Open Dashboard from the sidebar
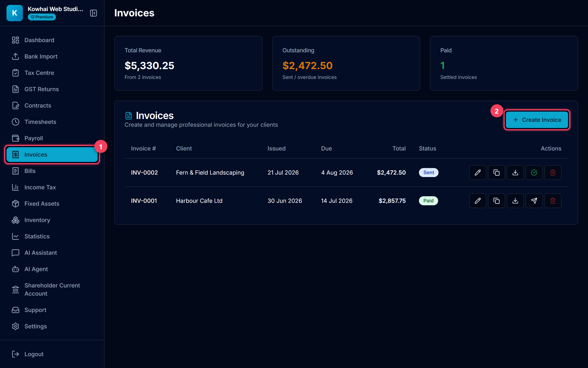Screen dimensions: 588x368 tap(52, 40)
